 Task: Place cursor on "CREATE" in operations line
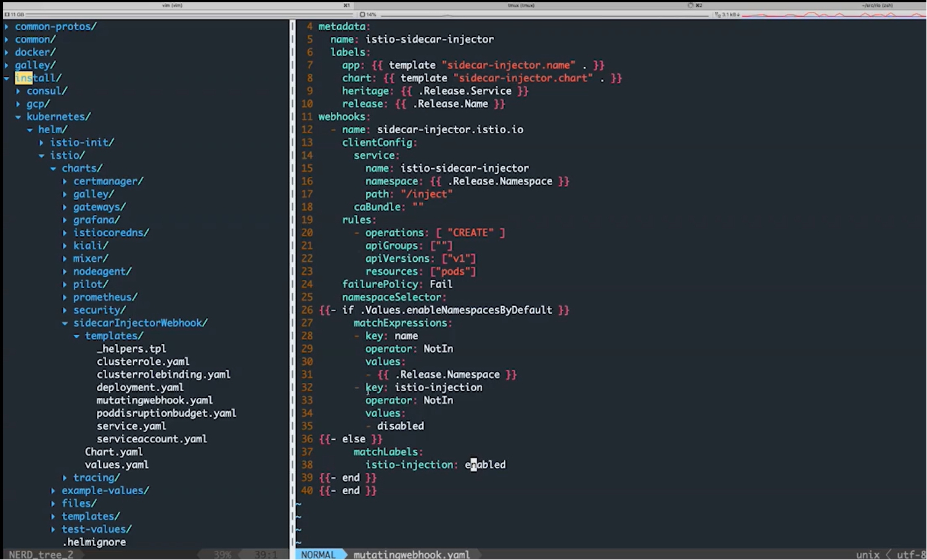tap(470, 233)
